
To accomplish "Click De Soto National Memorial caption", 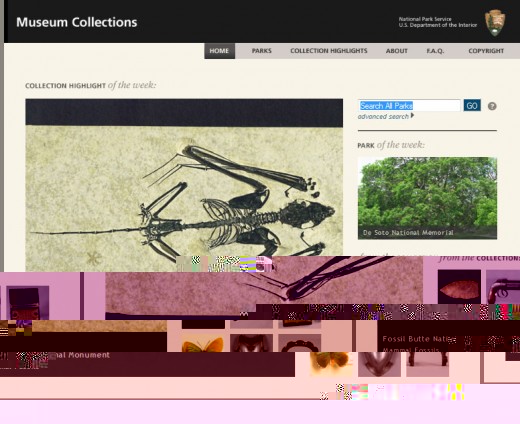I will tap(408, 233).
